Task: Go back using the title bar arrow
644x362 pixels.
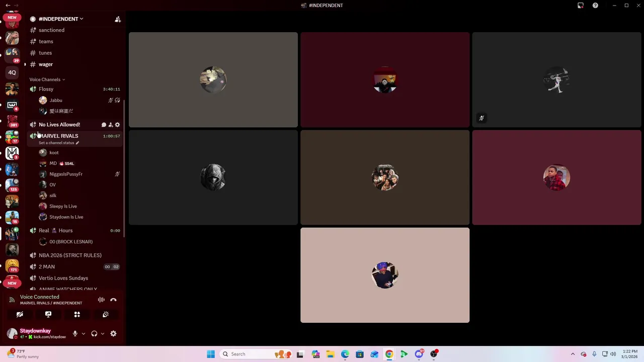Action: [x=8, y=6]
